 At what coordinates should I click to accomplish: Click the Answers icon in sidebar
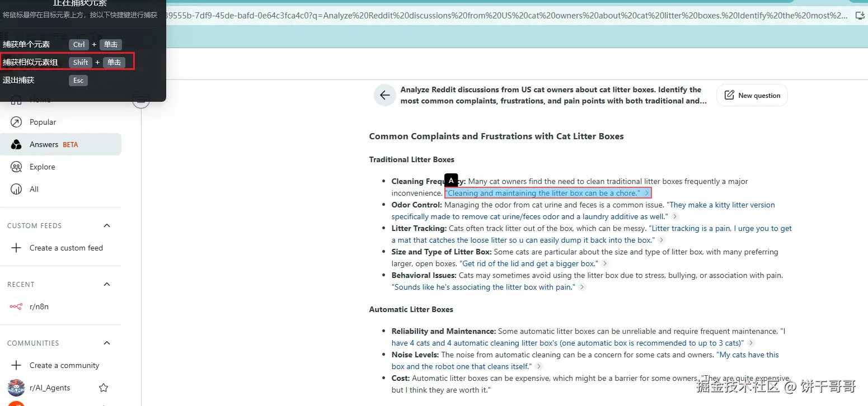coord(17,144)
